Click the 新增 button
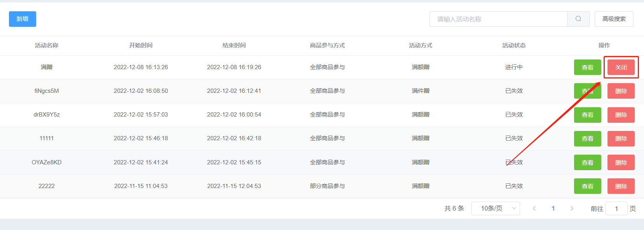644x230 pixels. (23, 19)
